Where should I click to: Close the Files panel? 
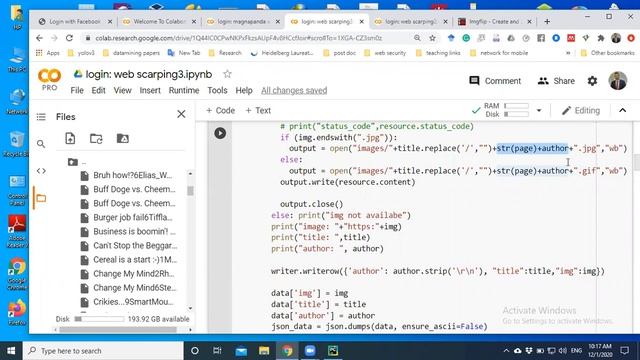pos(181,114)
